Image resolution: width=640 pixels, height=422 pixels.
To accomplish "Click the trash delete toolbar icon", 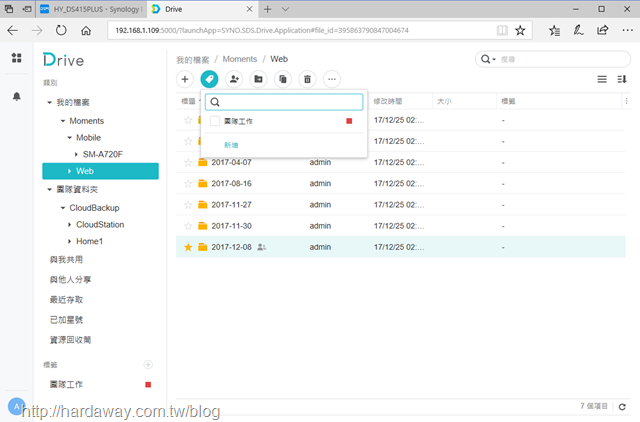I will pyautogui.click(x=307, y=79).
